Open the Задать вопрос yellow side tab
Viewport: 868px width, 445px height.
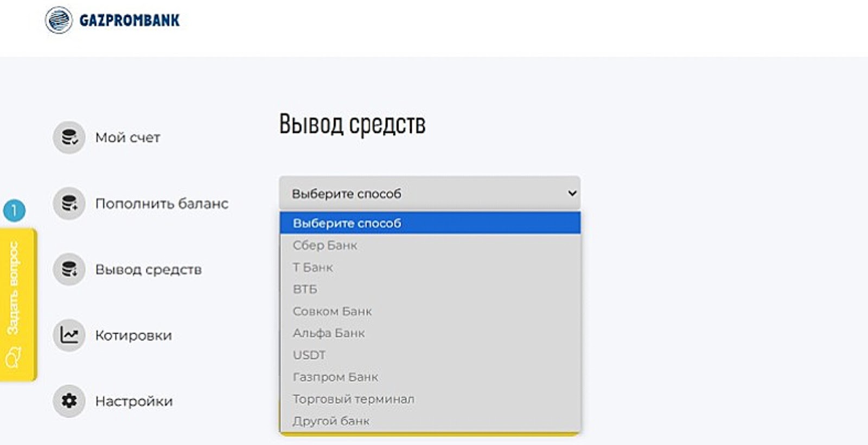click(x=18, y=304)
